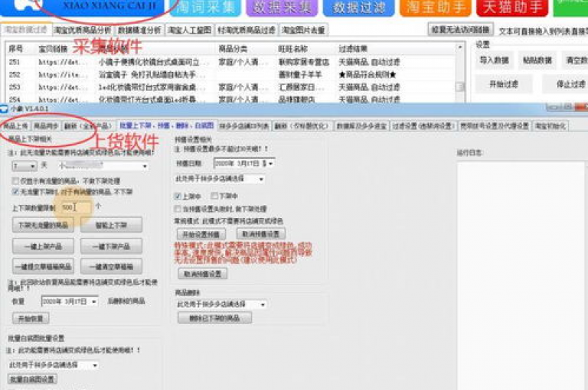Click the 智能上下架 button
The height and width of the screenshot is (390, 588).
point(111,225)
